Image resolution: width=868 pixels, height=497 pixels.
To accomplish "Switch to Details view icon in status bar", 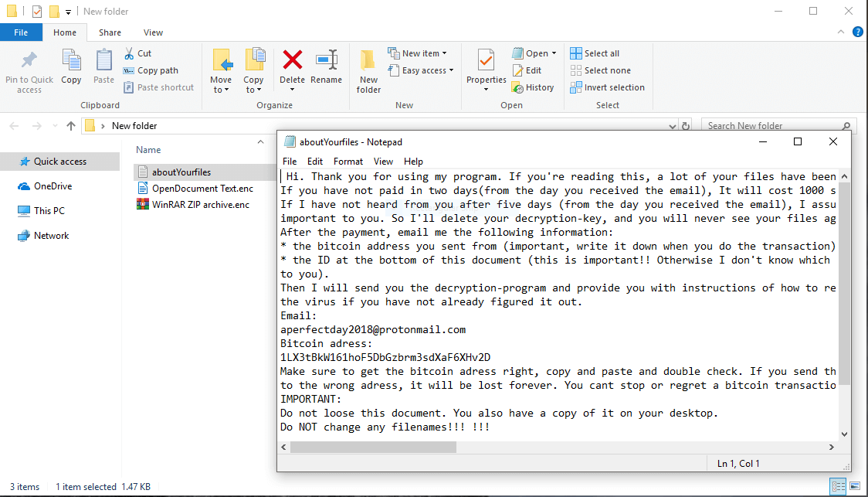I will pos(838,486).
